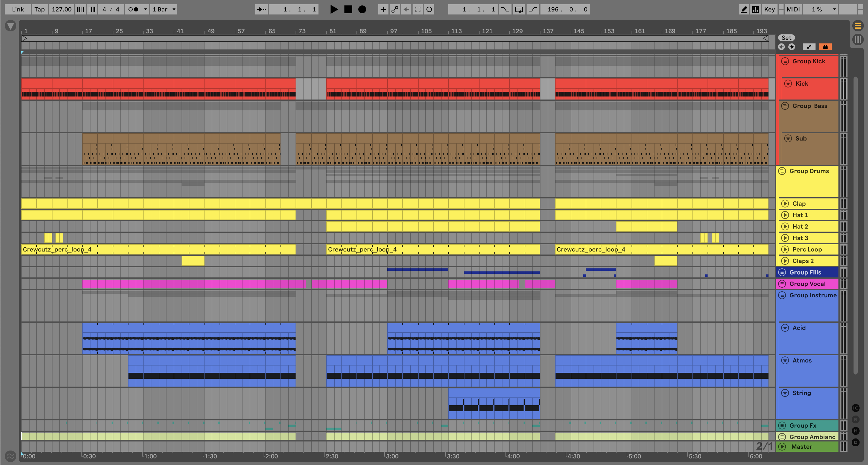Enable the computer MIDI keyboard icon
Screen dimensions: 868x465
click(756, 9)
